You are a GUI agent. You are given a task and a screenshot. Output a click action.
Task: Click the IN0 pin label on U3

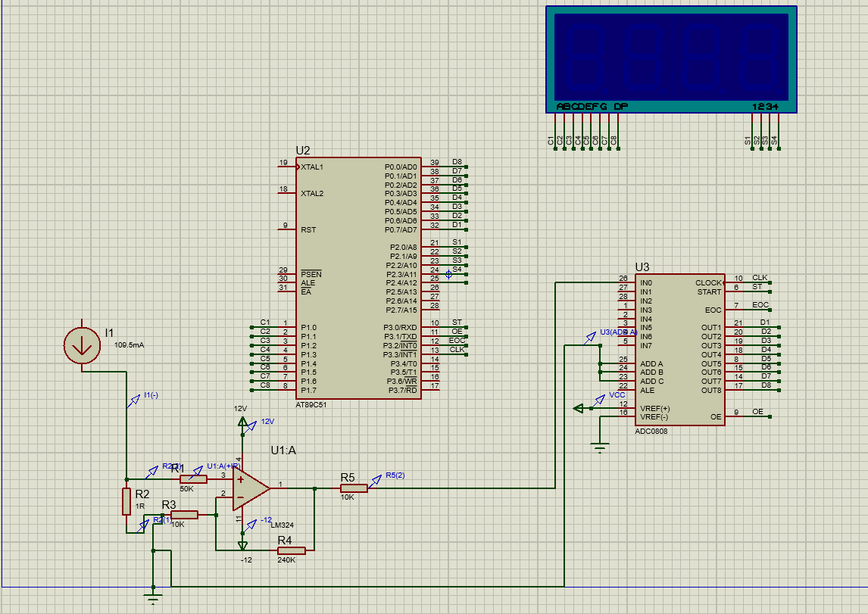pos(646,283)
